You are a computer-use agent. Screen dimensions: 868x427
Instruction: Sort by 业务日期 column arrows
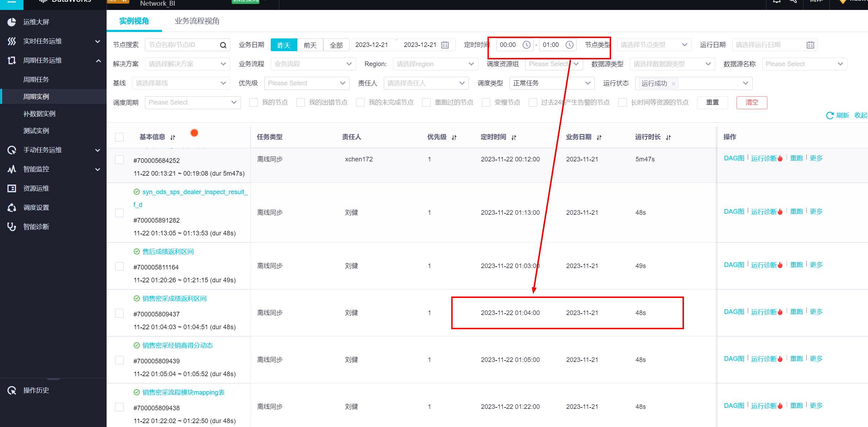pyautogui.click(x=599, y=137)
